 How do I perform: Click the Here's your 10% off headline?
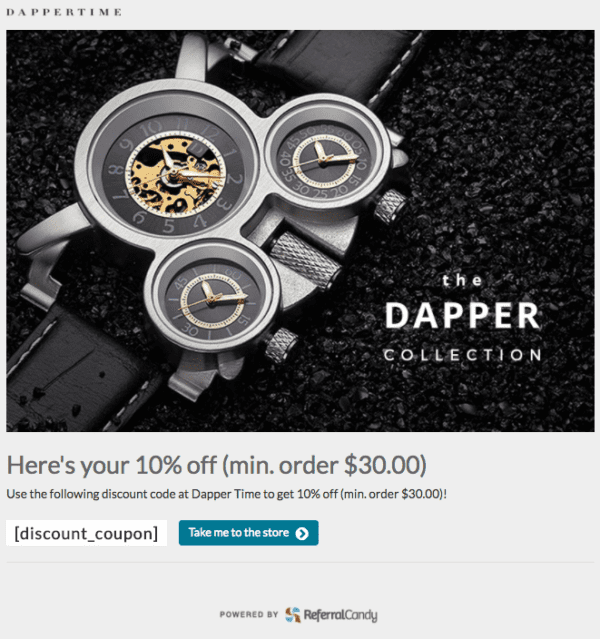point(216,465)
